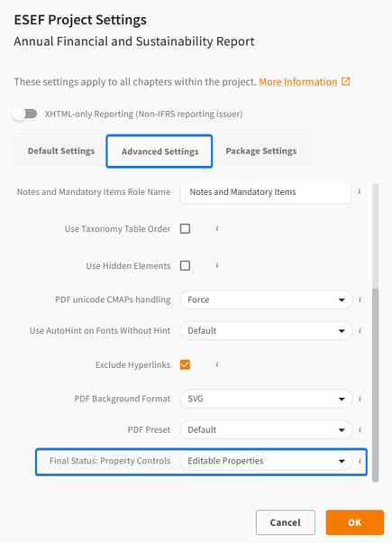Expand the PDF Background Format dropdown
The image size is (392, 543).
[266, 399]
